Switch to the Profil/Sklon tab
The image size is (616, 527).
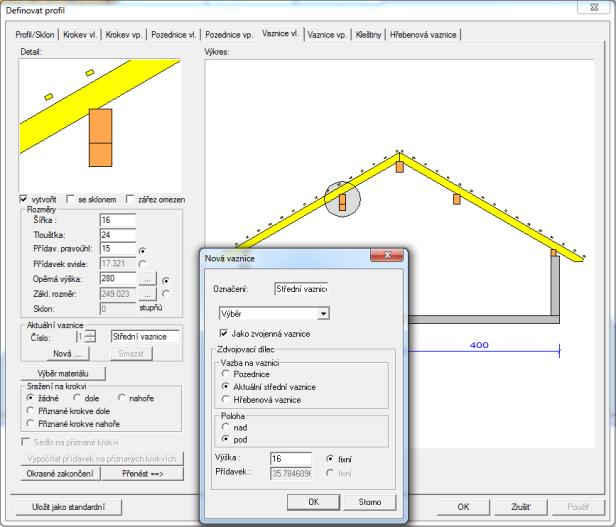(35, 35)
